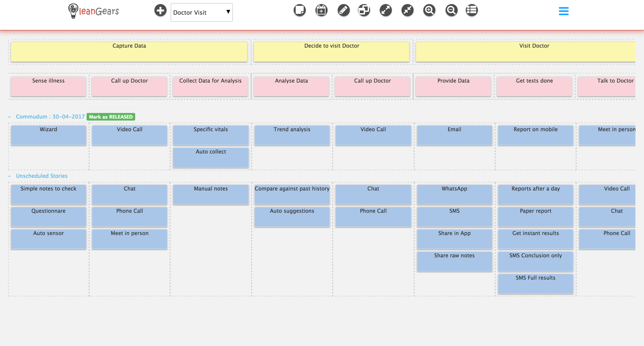The width and height of the screenshot is (644, 346).
Task: Collapse the Commudum release section
Action: click(x=10, y=117)
